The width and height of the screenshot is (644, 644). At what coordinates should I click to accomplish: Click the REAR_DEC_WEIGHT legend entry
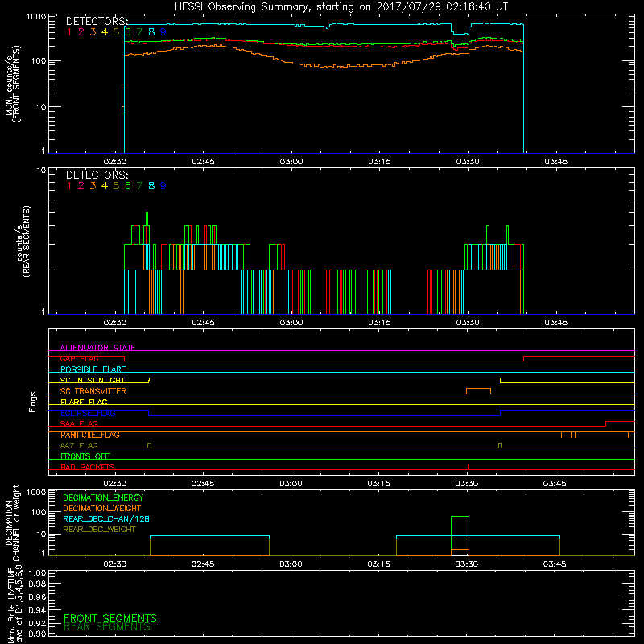click(x=99, y=530)
